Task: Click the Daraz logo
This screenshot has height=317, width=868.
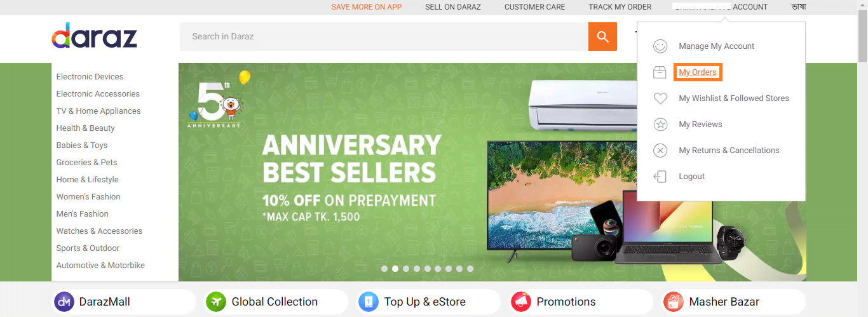Action: click(94, 36)
